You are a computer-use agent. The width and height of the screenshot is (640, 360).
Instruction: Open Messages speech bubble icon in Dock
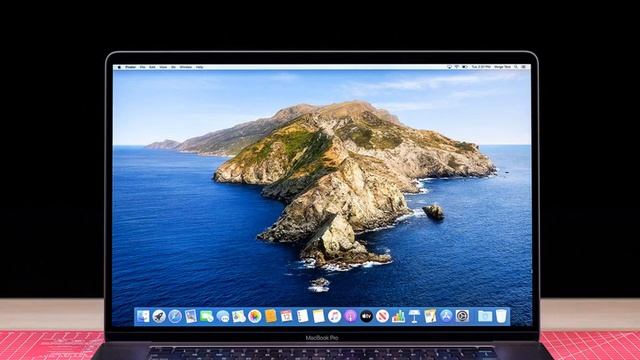coord(223,316)
